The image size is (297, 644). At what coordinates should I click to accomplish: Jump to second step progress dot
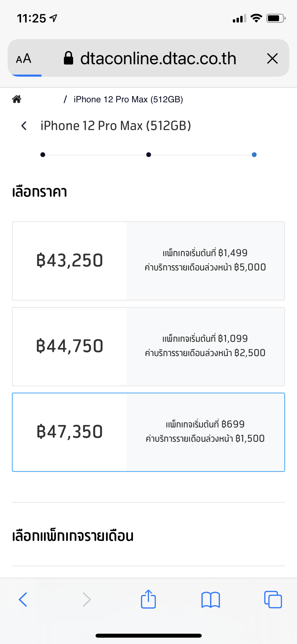(149, 155)
